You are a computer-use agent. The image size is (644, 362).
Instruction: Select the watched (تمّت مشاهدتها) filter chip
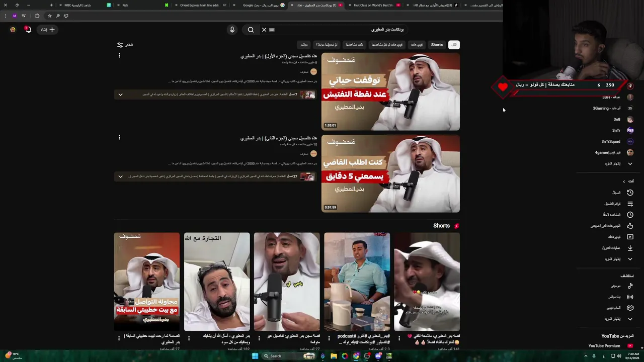click(354, 45)
